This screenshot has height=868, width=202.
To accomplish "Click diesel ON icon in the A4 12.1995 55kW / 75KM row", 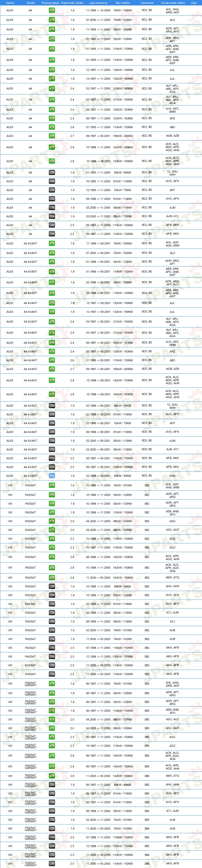I will [52, 190].
